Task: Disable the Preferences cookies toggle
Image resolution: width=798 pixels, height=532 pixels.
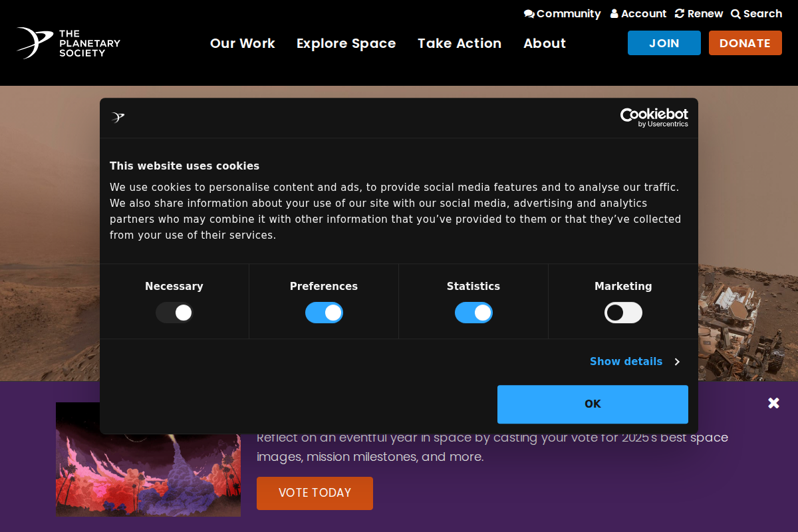Action: point(324,313)
